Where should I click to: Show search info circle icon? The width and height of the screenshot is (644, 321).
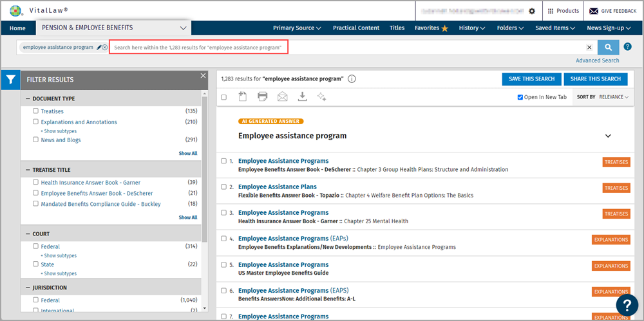pyautogui.click(x=352, y=79)
